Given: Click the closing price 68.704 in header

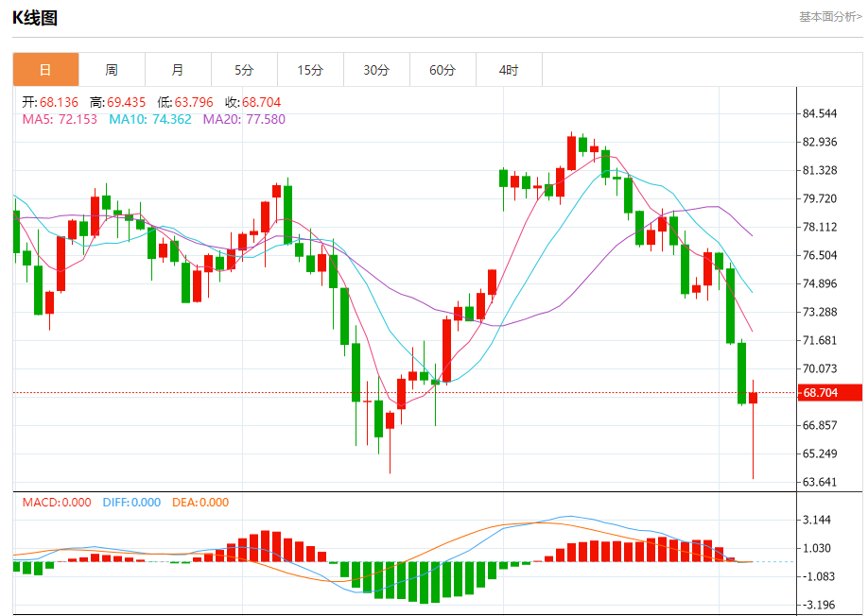Looking at the screenshot, I should coord(261,102).
